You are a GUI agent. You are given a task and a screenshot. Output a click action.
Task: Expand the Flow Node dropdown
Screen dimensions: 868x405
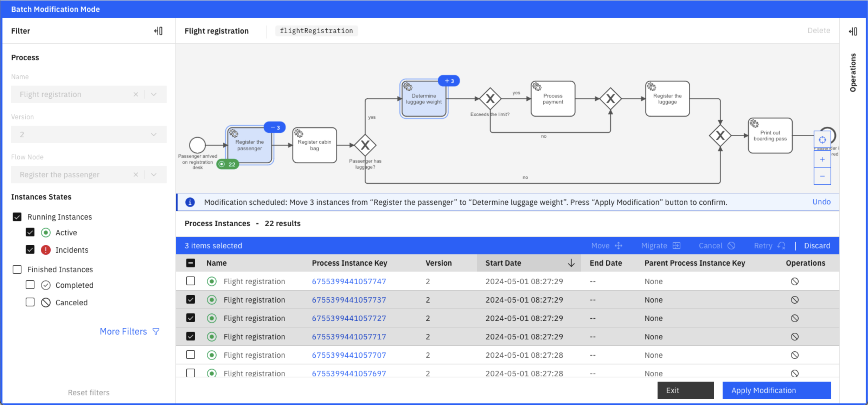[155, 174]
